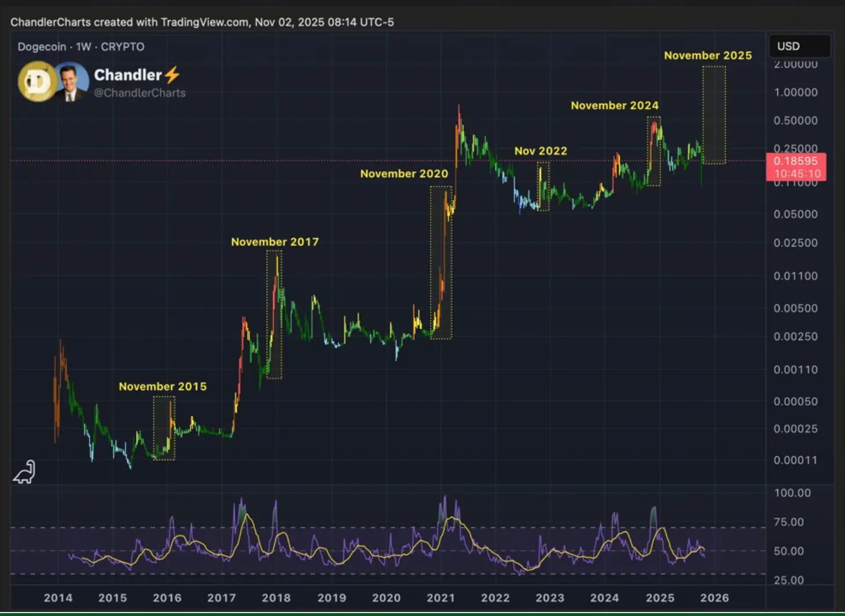Open the @ChandlerCharts handle
845x616 pixels.
coord(139,93)
